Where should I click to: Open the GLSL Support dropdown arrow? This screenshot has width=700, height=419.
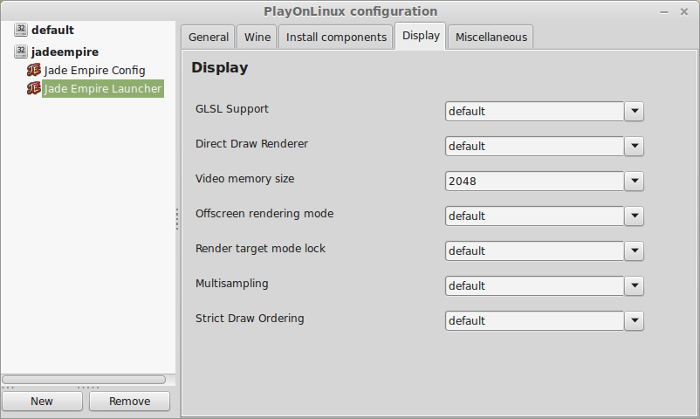point(634,111)
